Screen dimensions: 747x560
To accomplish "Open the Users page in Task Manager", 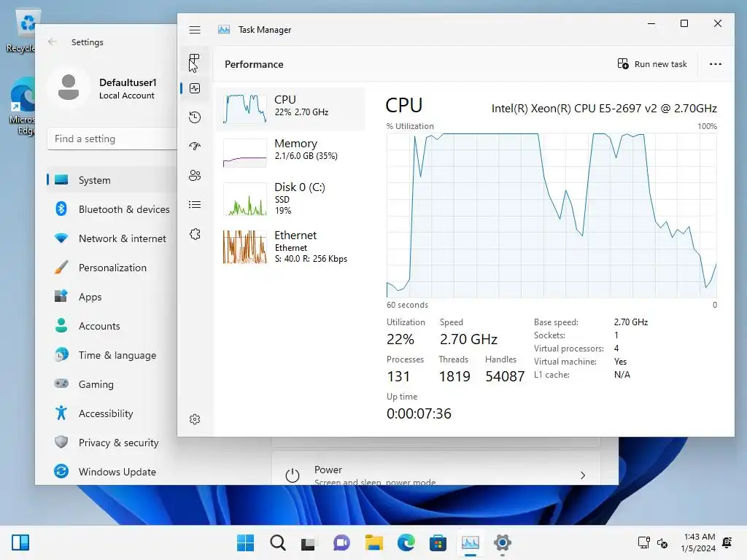I will [194, 175].
